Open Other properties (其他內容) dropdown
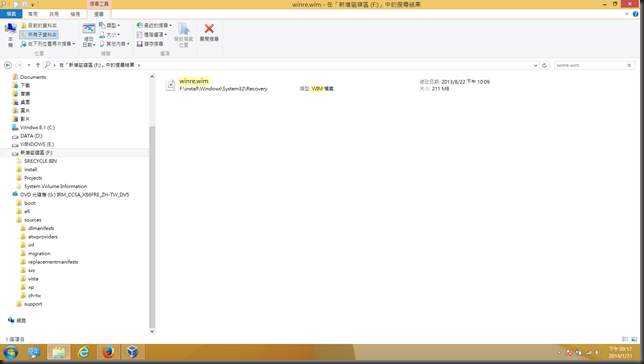The image size is (644, 364). (115, 44)
